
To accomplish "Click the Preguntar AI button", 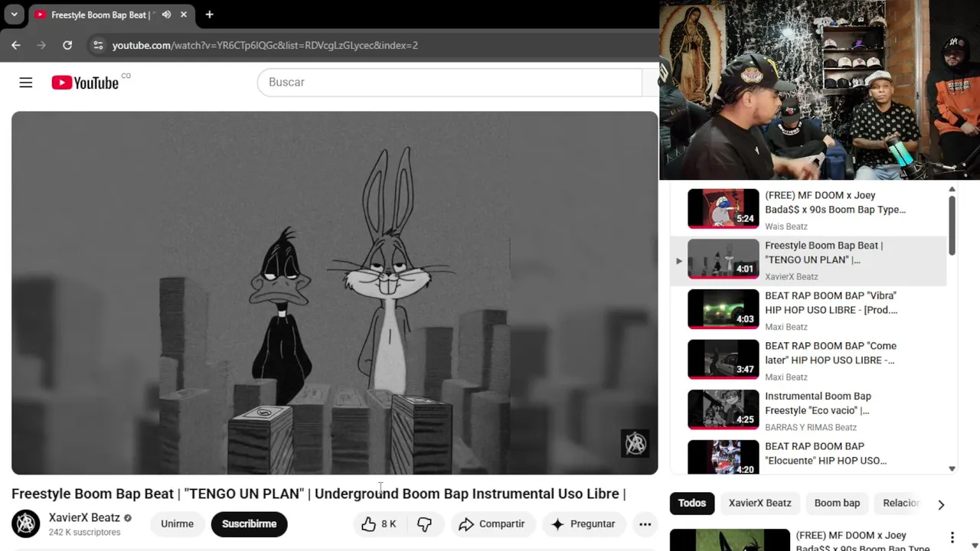I will tap(583, 524).
